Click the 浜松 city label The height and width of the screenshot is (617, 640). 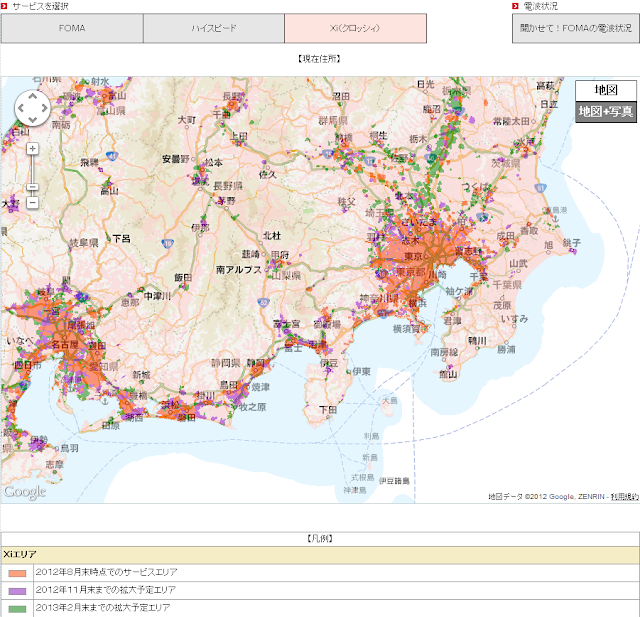click(x=170, y=405)
